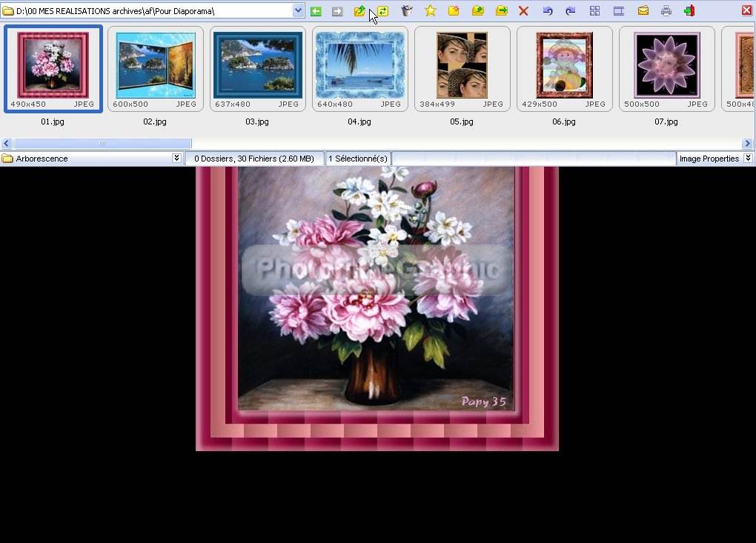Viewport: 756px width, 543px height.
Task: Send by email using the envelope icon
Action: (x=643, y=11)
